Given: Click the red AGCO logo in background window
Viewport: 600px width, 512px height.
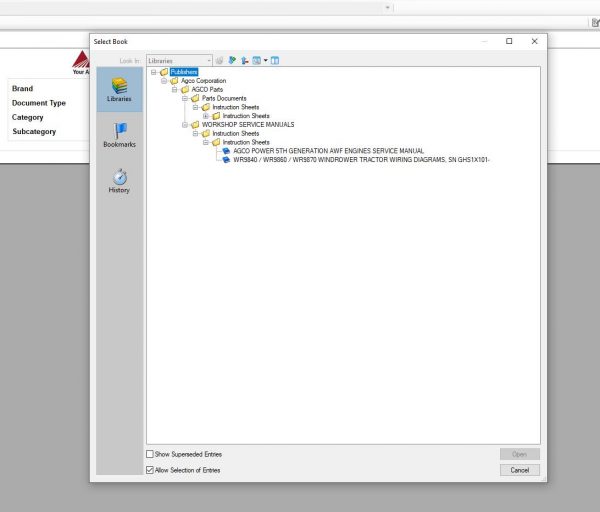Looking at the screenshot, I should click(81, 59).
